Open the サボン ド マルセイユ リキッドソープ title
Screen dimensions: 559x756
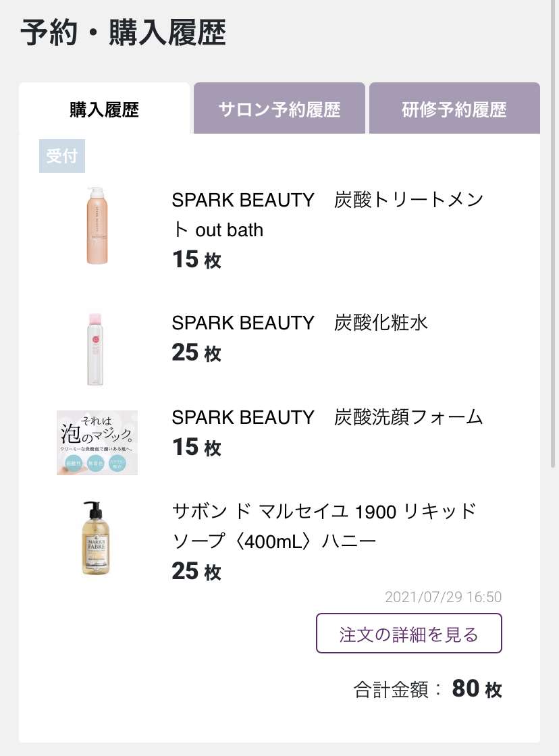[324, 526]
